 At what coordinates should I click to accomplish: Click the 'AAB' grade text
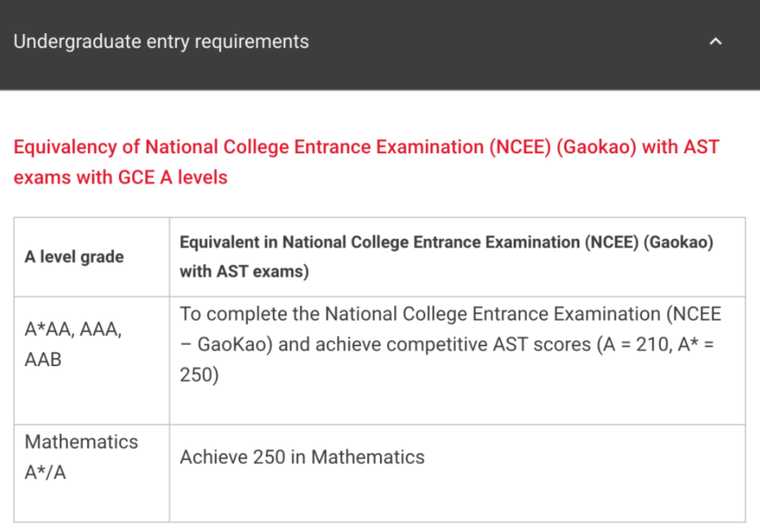click(x=43, y=360)
